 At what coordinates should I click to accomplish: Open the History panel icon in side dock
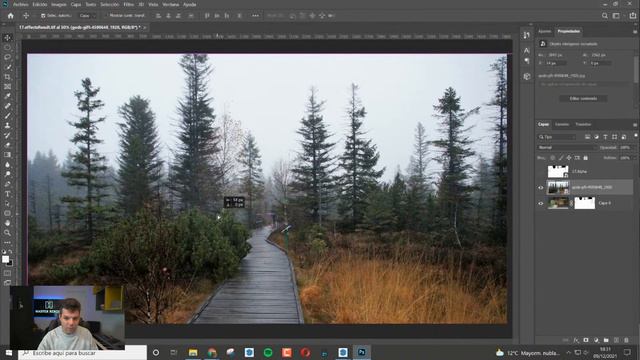[527, 35]
